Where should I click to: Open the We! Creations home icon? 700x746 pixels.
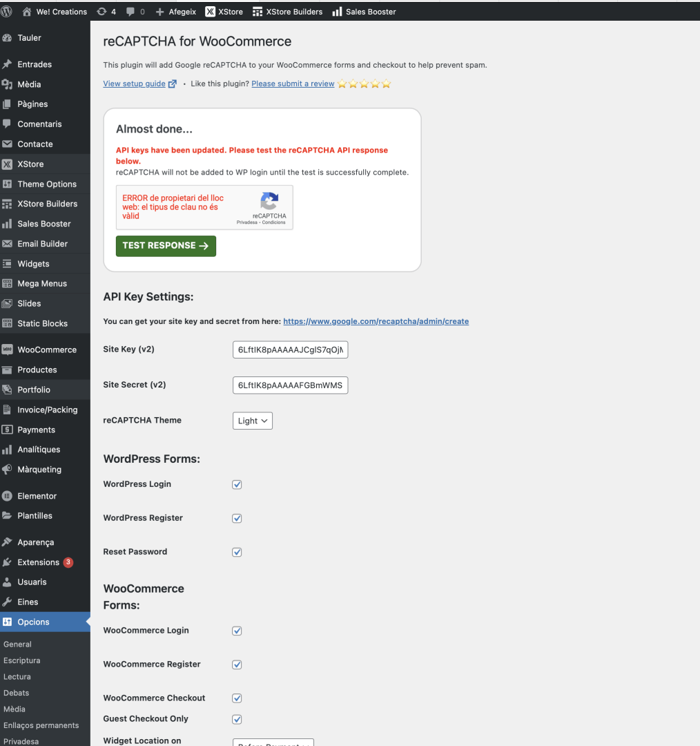click(x=27, y=12)
